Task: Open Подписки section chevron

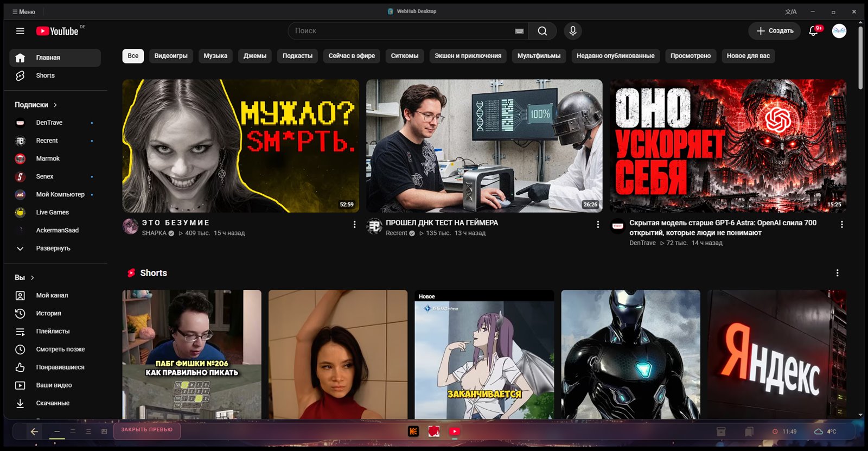Action: [x=55, y=105]
